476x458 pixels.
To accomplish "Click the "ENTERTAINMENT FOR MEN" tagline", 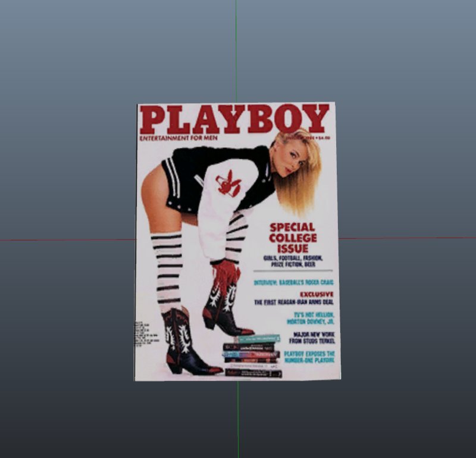I will point(178,138).
